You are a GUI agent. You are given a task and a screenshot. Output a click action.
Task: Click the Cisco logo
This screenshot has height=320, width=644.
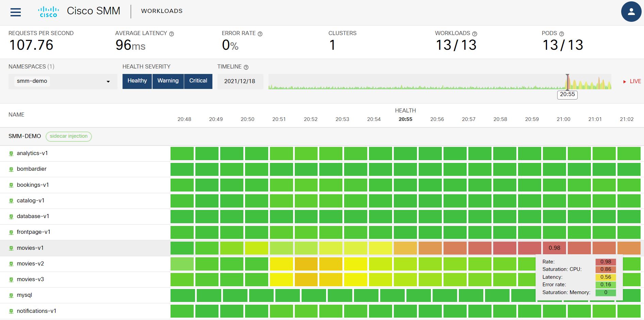[48, 12]
